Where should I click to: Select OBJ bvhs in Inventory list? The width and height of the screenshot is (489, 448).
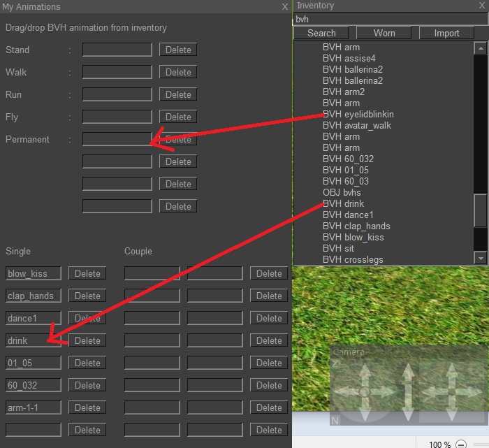tap(342, 193)
